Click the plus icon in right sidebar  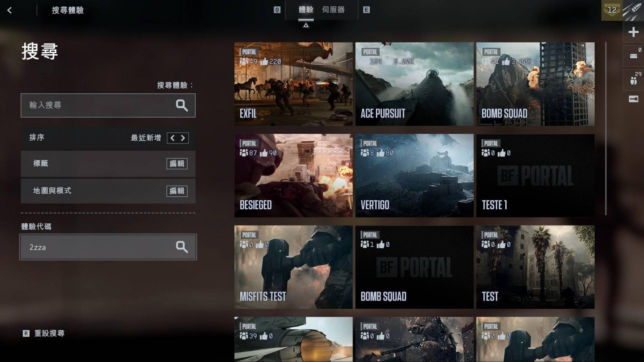pyautogui.click(x=633, y=32)
